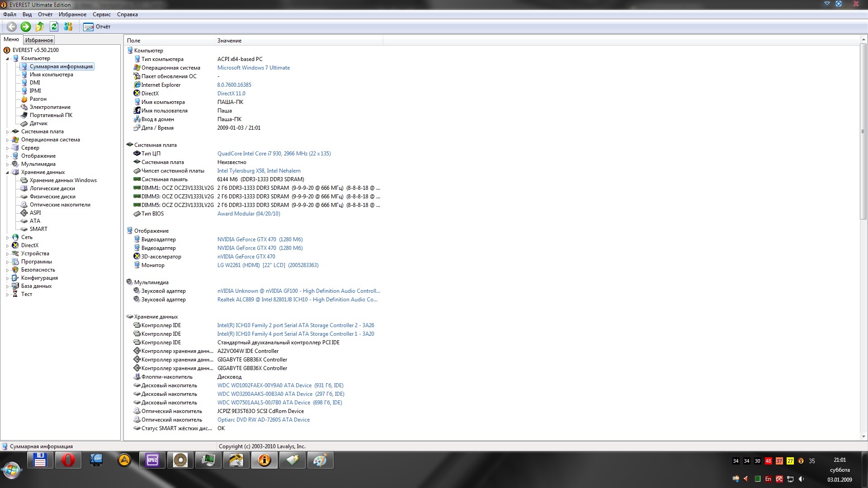Go back using the grey back arrow
This screenshot has height=488, width=868.
click(12, 27)
